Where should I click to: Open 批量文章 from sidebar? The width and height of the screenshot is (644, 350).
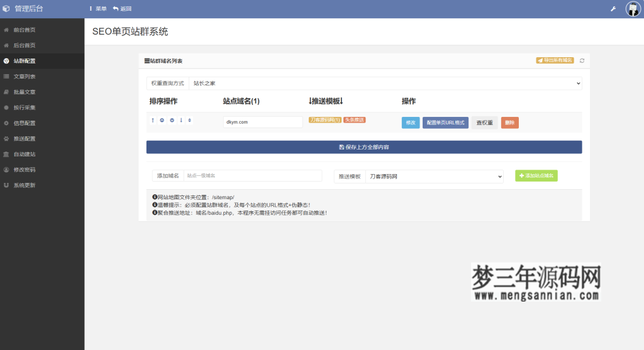(42, 92)
